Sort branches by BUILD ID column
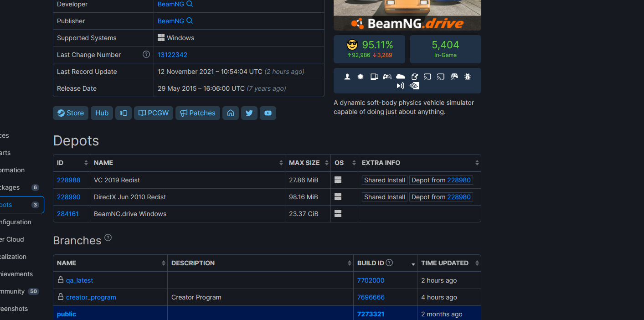This screenshot has height=320, width=644. tap(386, 263)
